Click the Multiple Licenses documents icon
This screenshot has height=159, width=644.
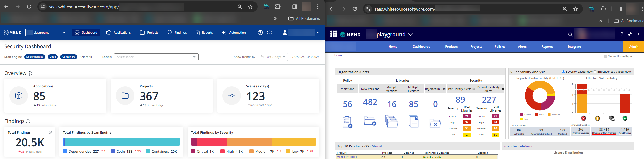tap(413, 121)
